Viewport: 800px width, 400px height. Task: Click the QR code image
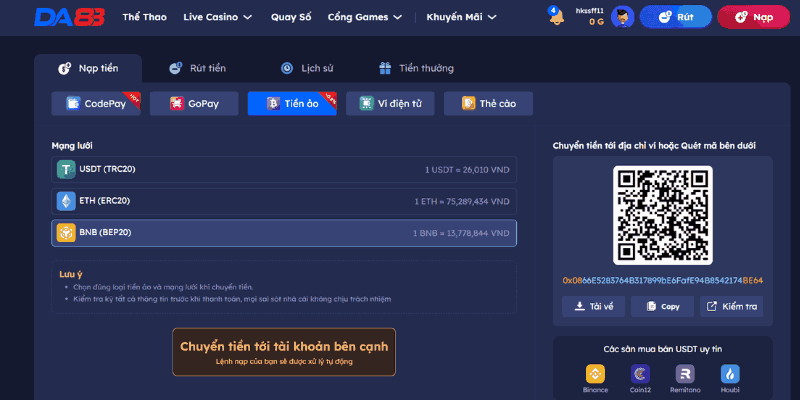pos(662,215)
